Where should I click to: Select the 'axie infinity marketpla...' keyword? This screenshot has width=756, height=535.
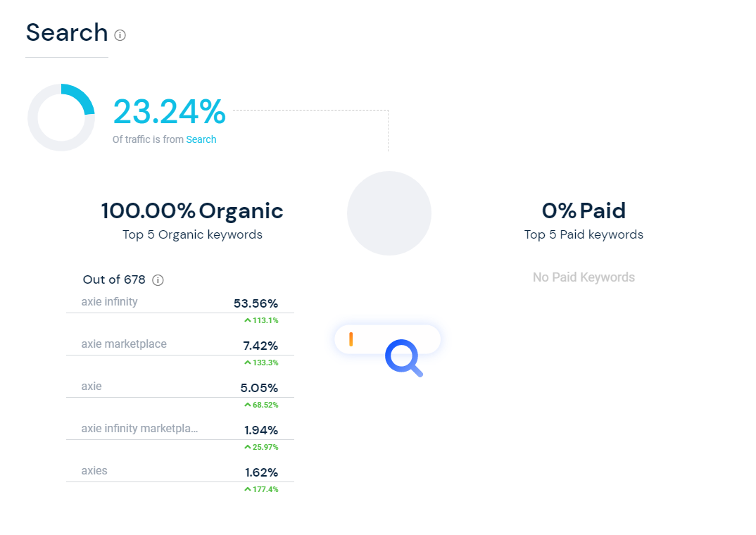coord(139,429)
